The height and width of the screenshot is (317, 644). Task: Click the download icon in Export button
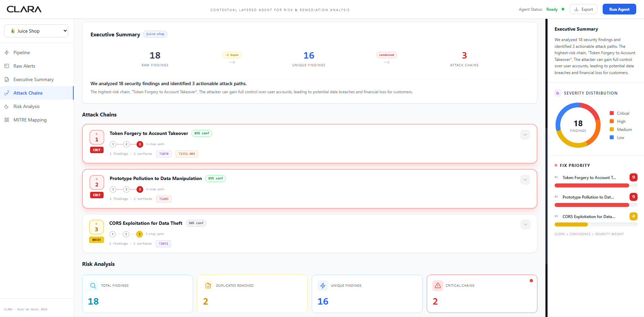pos(576,9)
